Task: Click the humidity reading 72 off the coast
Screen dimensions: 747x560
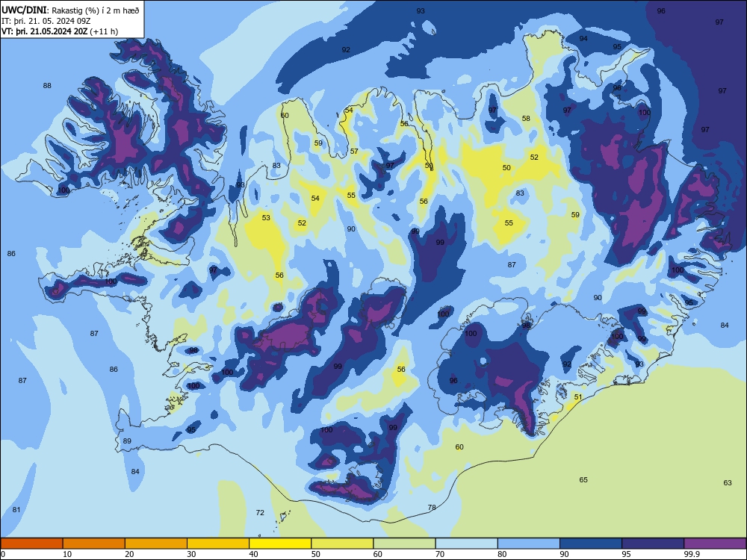Action: (x=260, y=512)
